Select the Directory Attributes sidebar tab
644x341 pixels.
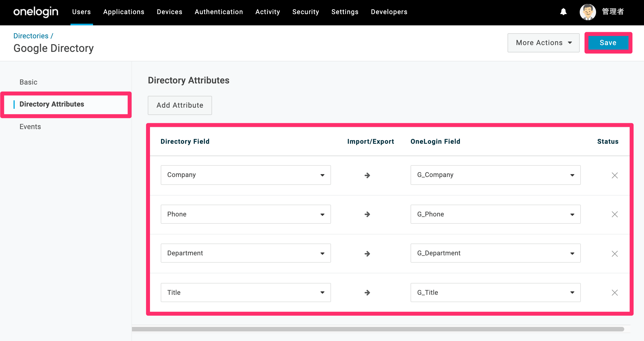coord(52,104)
